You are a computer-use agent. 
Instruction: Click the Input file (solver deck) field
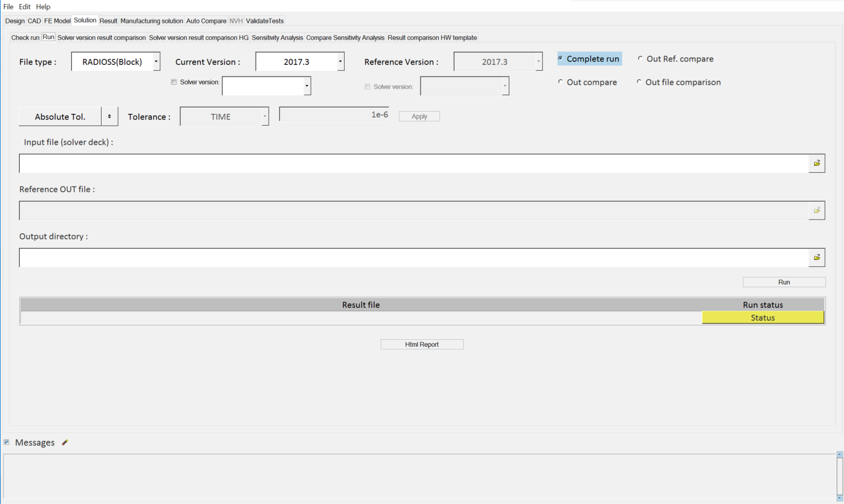pyautogui.click(x=414, y=164)
